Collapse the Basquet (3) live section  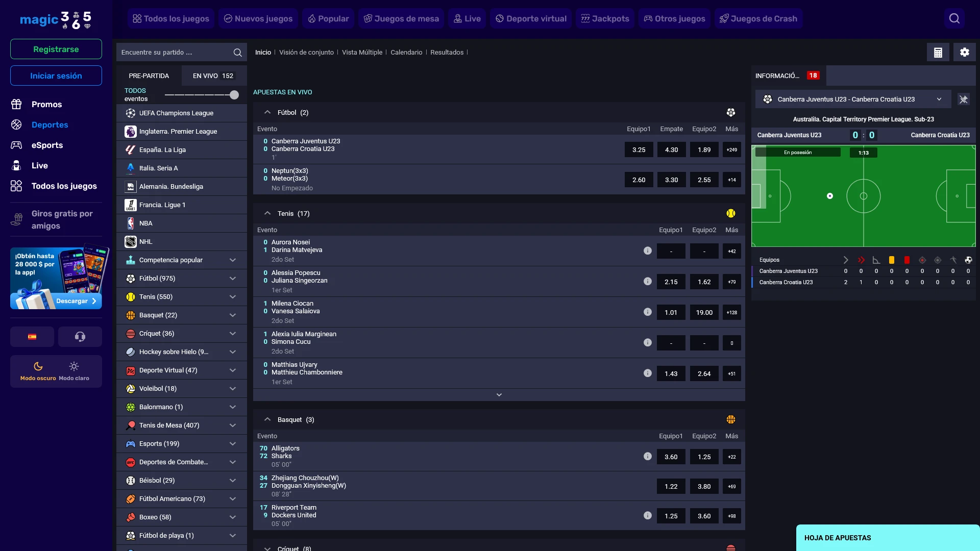(267, 419)
